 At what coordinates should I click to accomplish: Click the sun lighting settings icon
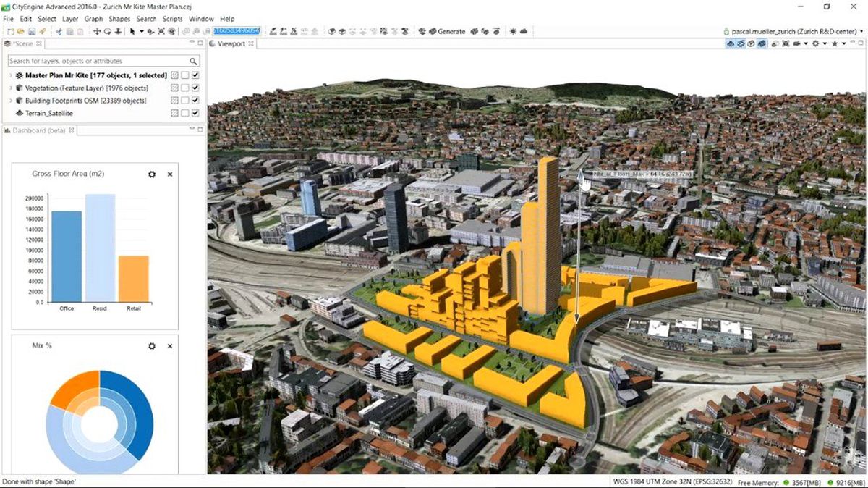tap(513, 31)
